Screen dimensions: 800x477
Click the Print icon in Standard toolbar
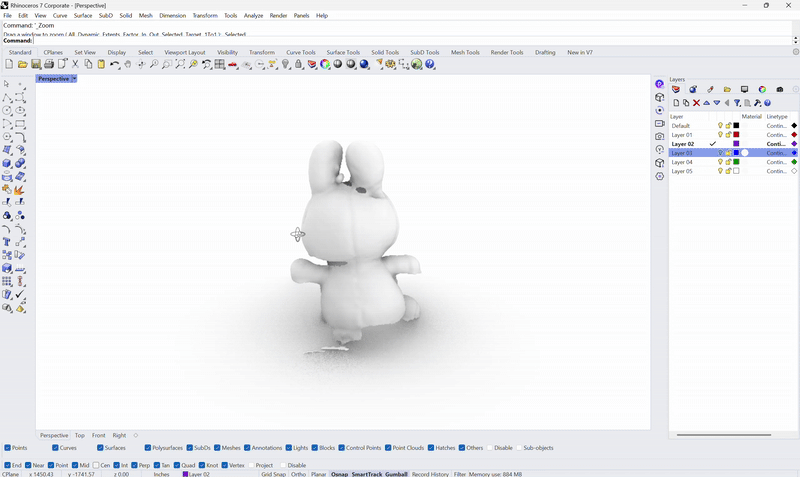tap(49, 64)
